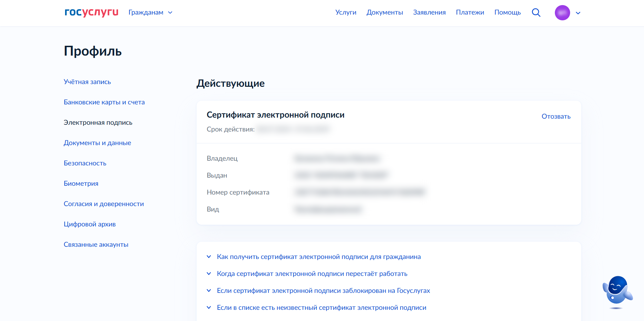Click the Госуслуги logo

[91, 13]
